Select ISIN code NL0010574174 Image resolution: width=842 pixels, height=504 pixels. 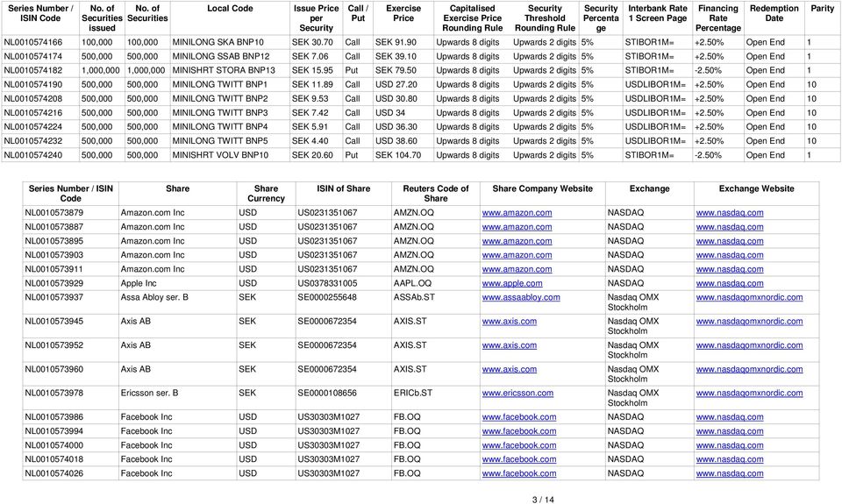click(32, 56)
